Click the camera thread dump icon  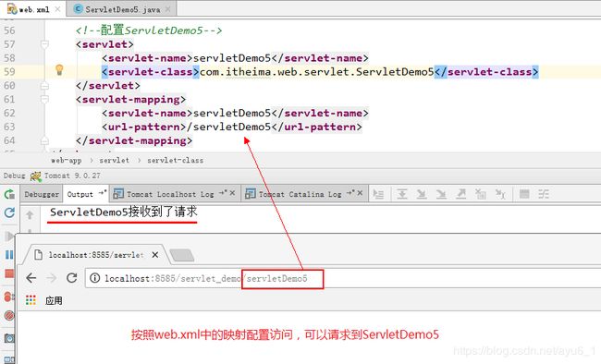point(9,338)
